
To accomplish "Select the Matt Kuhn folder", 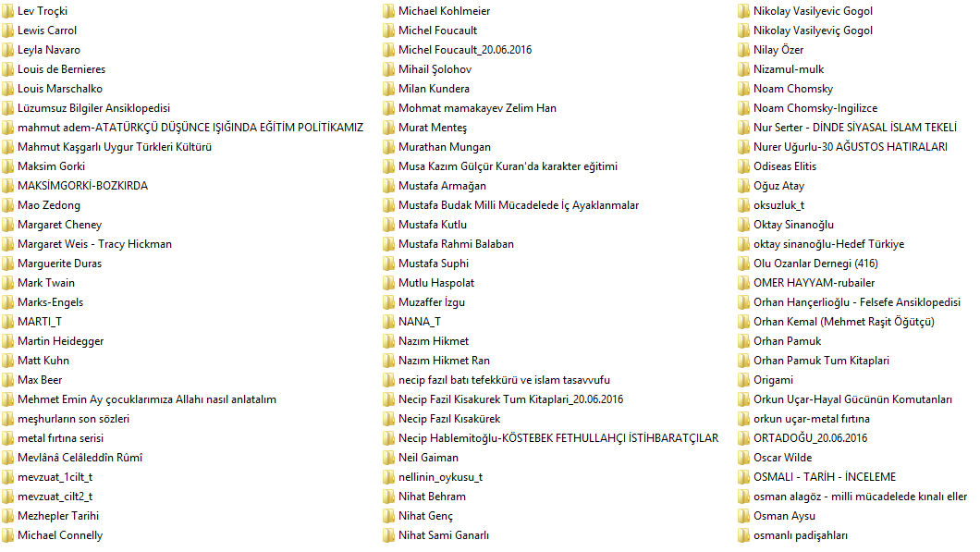I will [x=43, y=360].
